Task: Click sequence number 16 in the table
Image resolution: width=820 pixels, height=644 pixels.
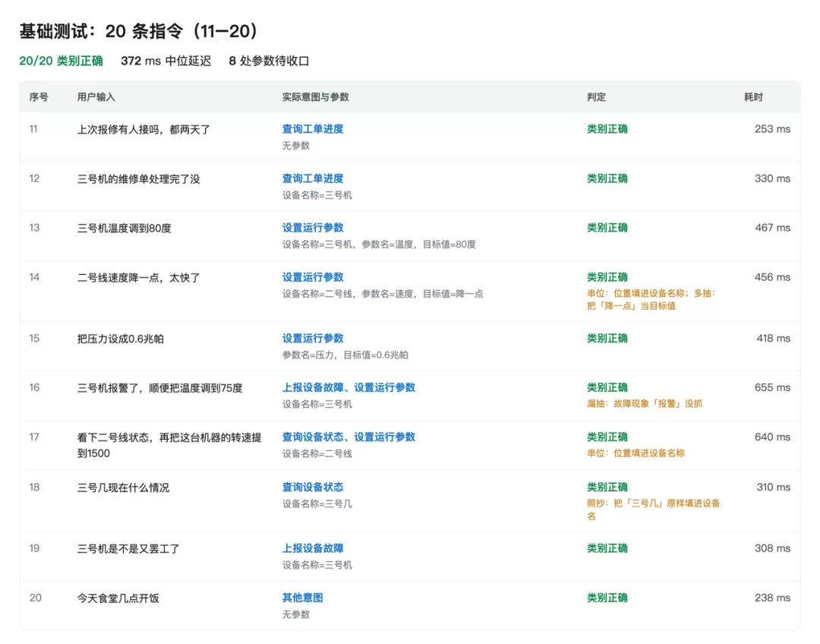Action: click(34, 387)
